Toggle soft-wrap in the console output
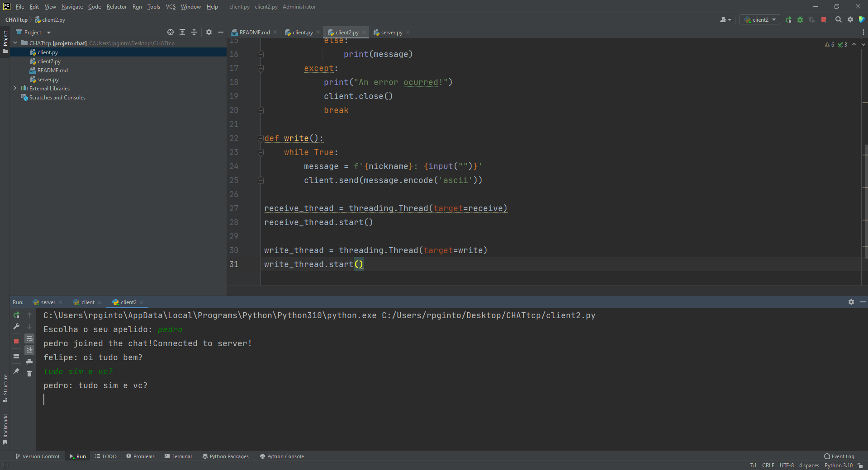868x470 pixels. coord(29,338)
